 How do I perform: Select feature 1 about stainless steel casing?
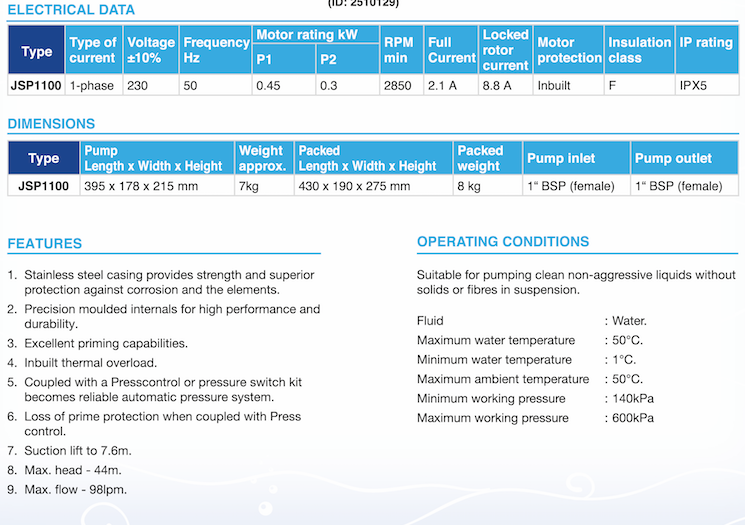coord(162,282)
